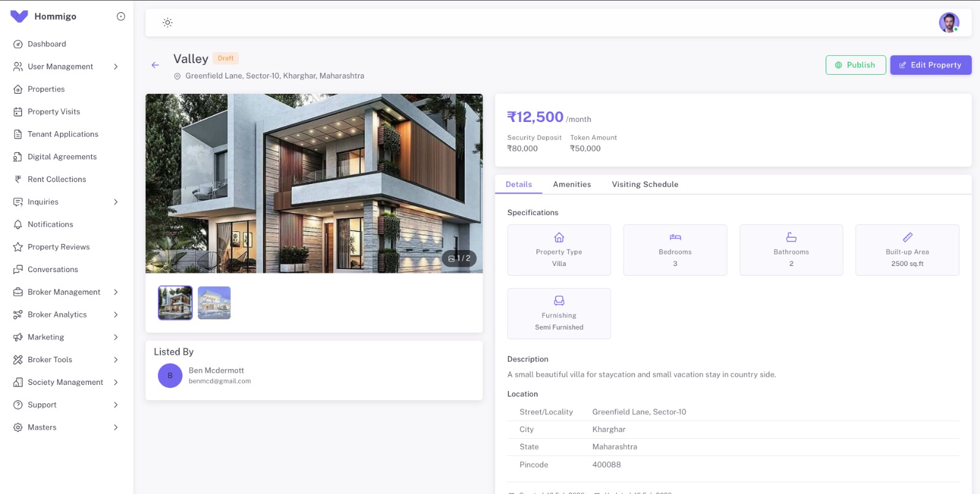Click the Built-up Area card
The height and width of the screenshot is (494, 980).
[x=907, y=250]
